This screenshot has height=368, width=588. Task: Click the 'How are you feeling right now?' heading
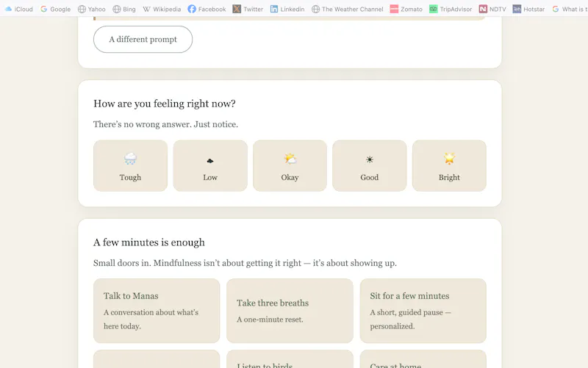point(164,104)
